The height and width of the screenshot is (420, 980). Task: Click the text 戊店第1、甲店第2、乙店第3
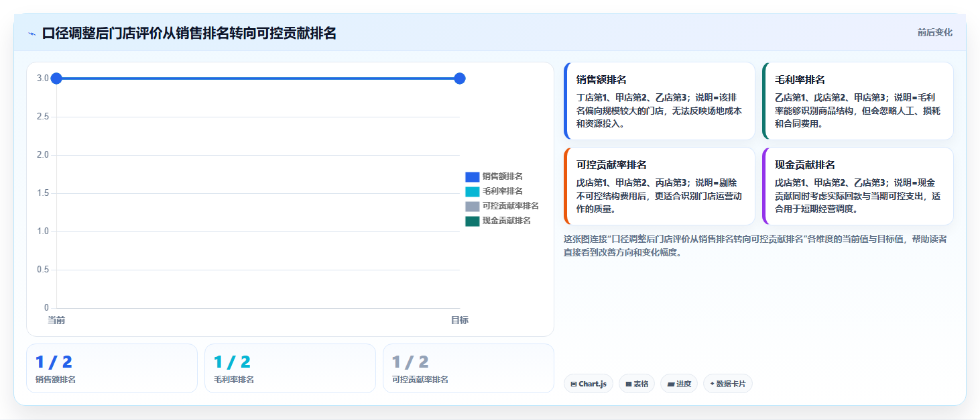coord(832,182)
